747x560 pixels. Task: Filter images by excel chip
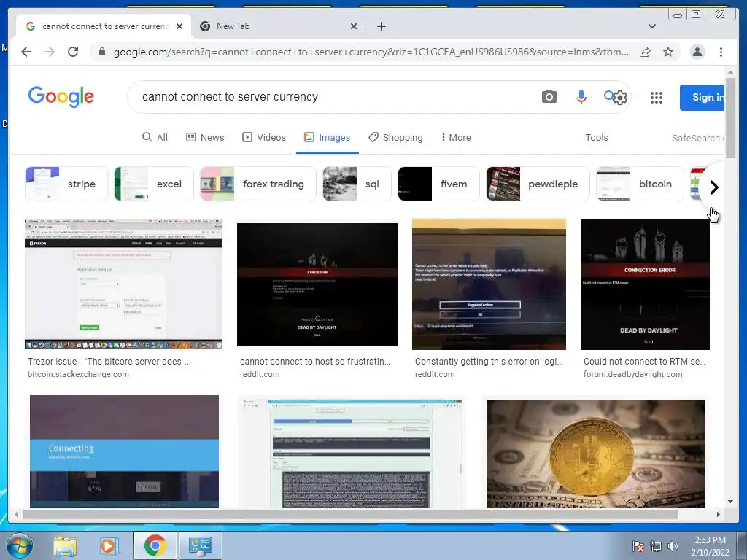(x=154, y=184)
